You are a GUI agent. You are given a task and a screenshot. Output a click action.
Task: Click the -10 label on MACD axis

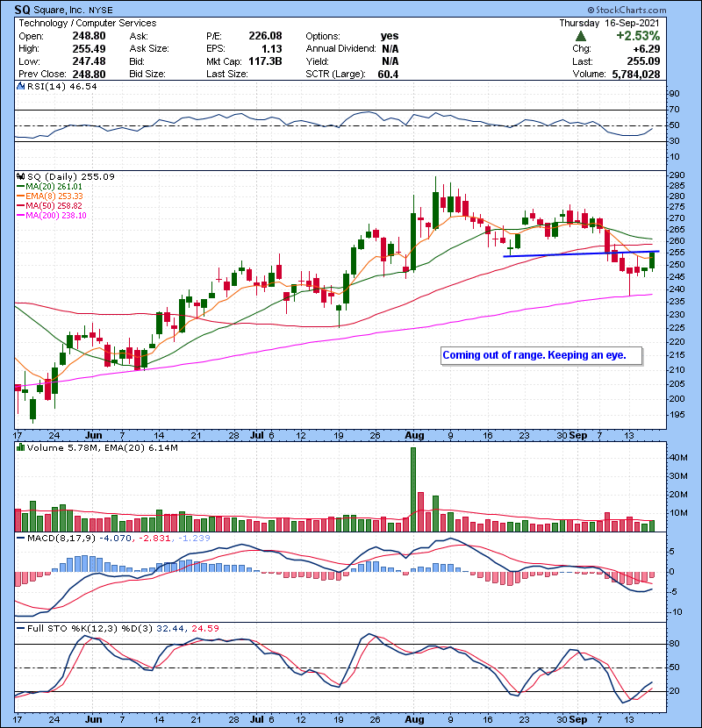[x=676, y=612]
